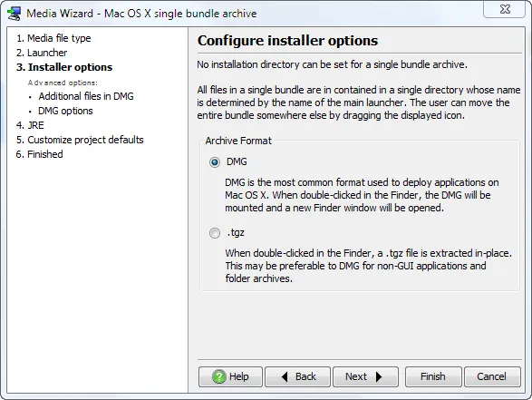532x400 pixels.
Task: Select the .tgz archive format radio button
Action: point(215,233)
